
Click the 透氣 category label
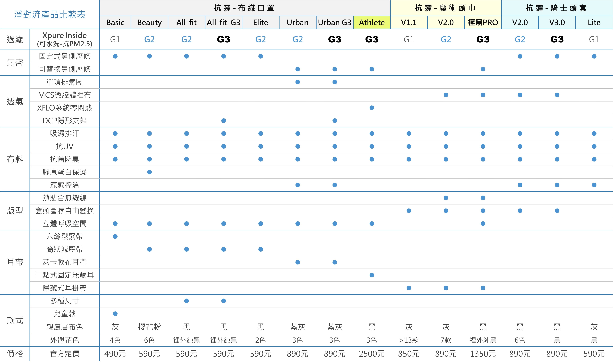tap(15, 101)
